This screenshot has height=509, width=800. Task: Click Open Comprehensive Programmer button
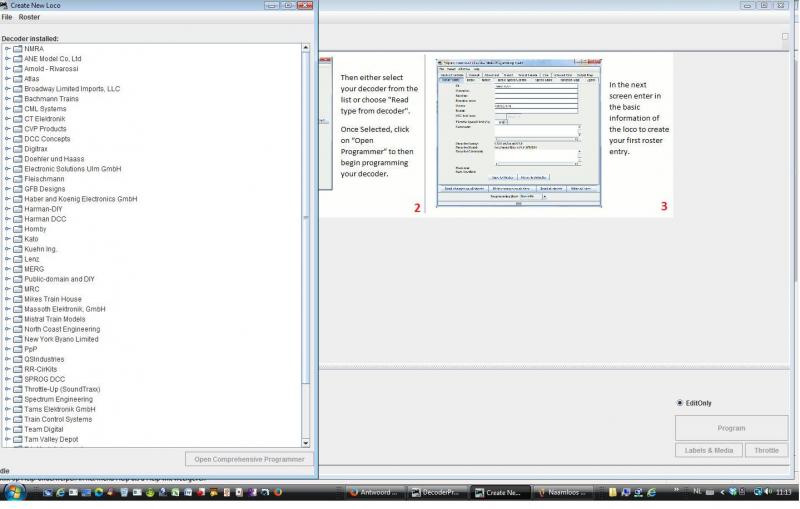pos(249,460)
